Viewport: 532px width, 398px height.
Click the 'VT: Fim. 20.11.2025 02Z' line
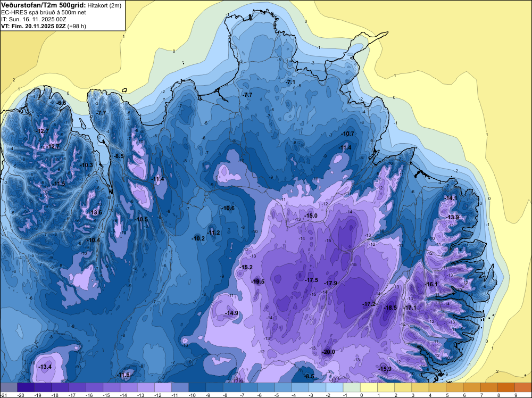[34, 26]
